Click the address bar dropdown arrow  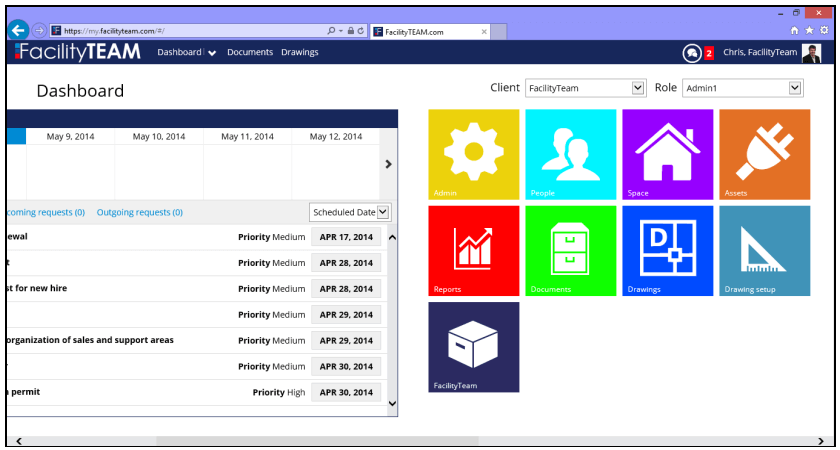[341, 31]
